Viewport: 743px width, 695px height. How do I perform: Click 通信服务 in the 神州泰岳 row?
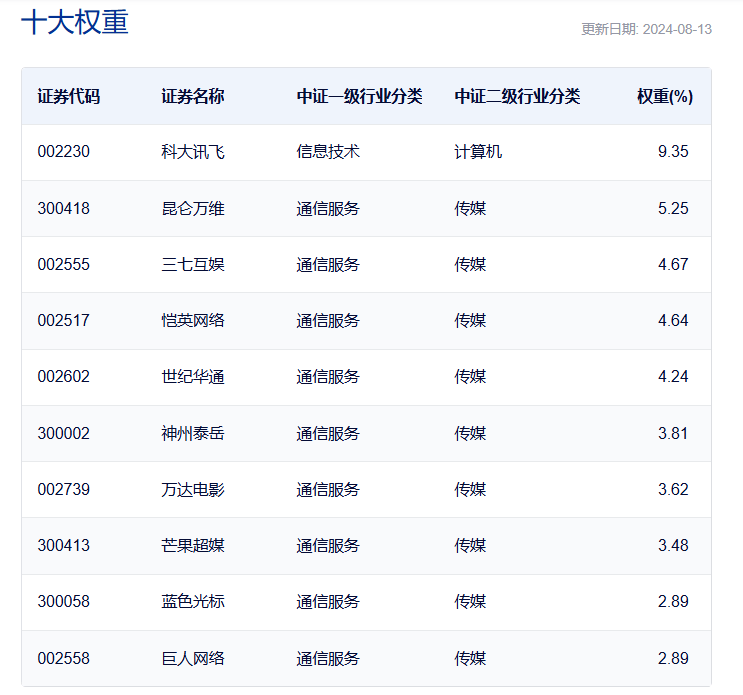point(328,433)
